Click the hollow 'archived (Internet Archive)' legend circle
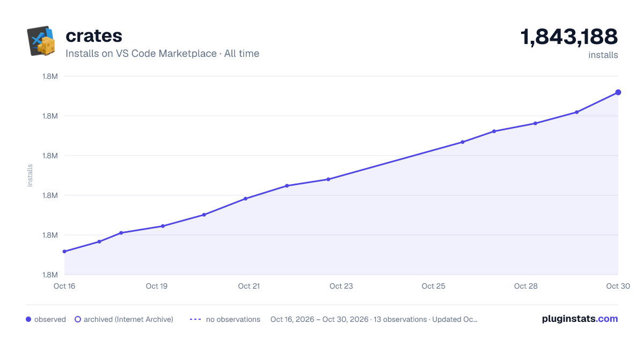This screenshot has height=338, width=644. coord(78,319)
